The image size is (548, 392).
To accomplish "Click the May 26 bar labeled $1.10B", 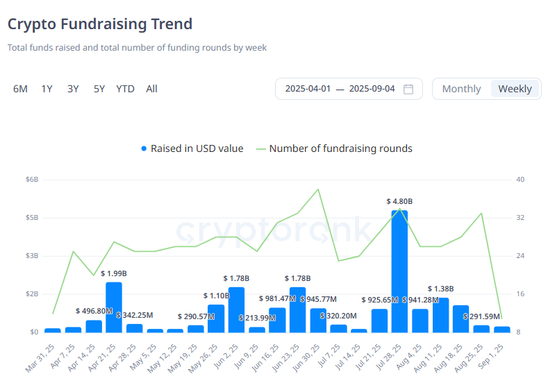I will [216, 318].
